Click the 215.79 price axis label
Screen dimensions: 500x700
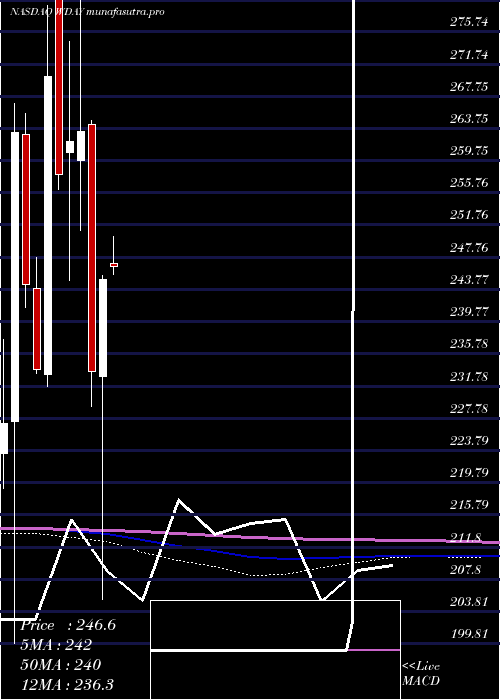[469, 504]
